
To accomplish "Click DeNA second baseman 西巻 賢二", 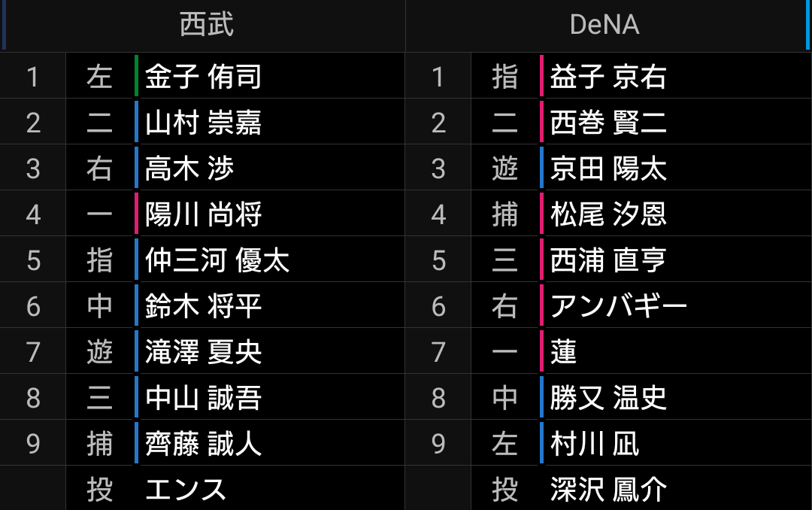I will coord(607,123).
